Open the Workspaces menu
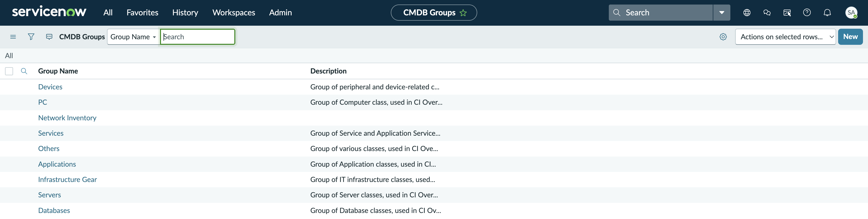 (234, 13)
